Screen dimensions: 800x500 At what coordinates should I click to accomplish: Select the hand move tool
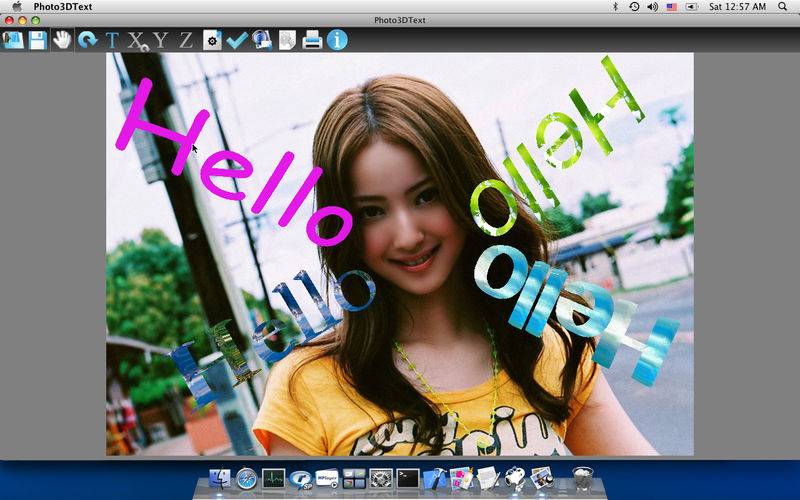click(62, 40)
